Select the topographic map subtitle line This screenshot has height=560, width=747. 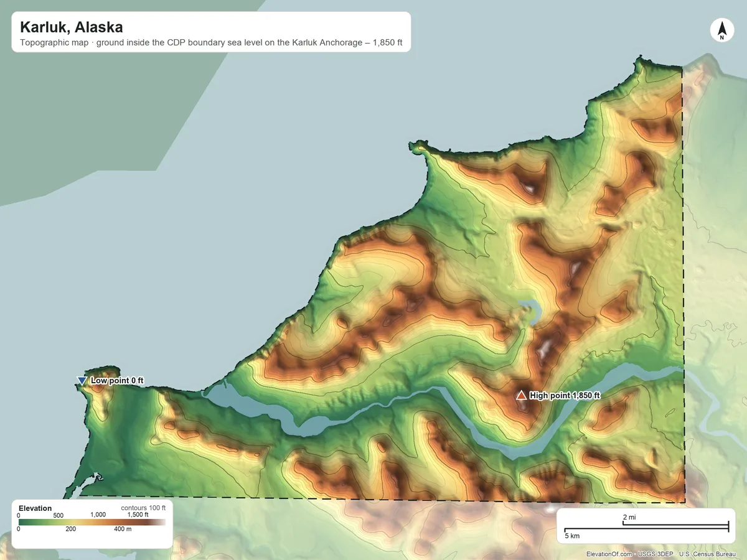(211, 44)
